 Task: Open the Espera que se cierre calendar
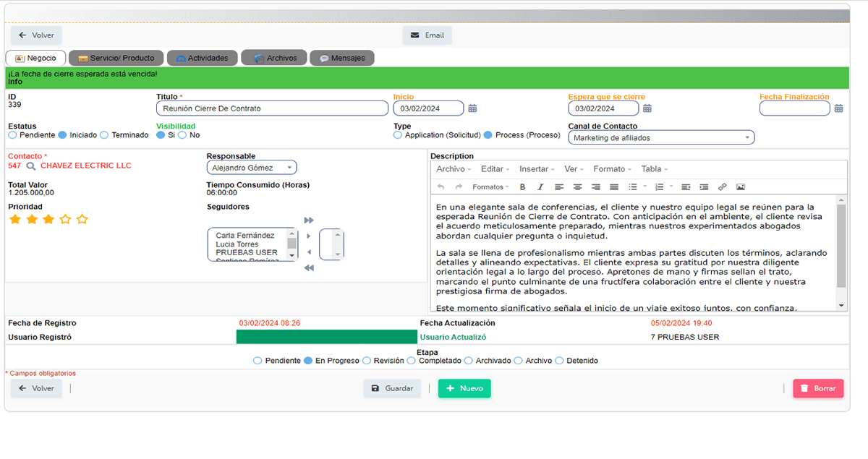[647, 108]
